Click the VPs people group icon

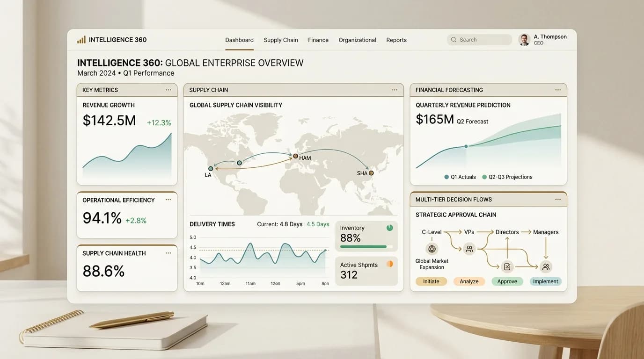click(469, 249)
